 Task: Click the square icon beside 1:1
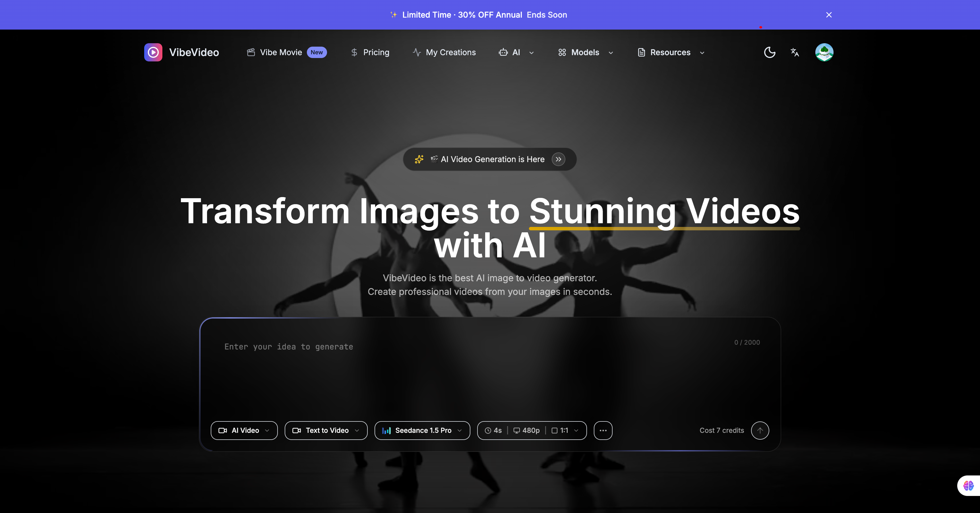[x=554, y=431]
